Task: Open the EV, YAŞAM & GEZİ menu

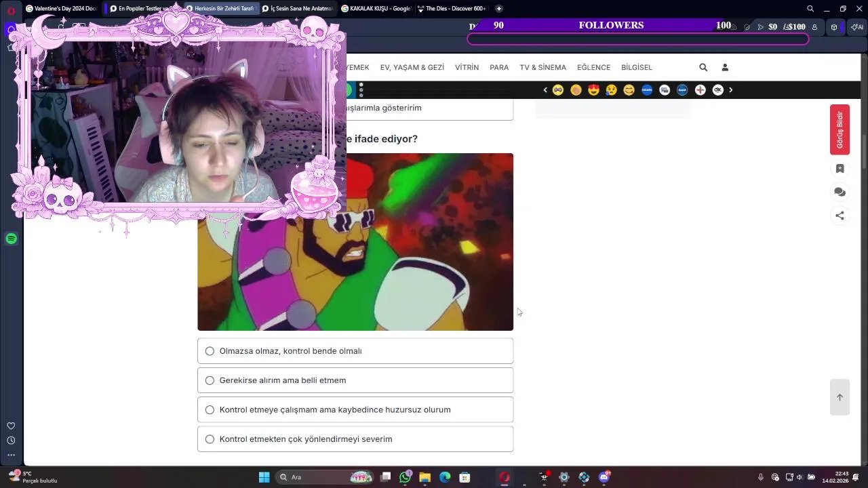Action: tap(412, 67)
